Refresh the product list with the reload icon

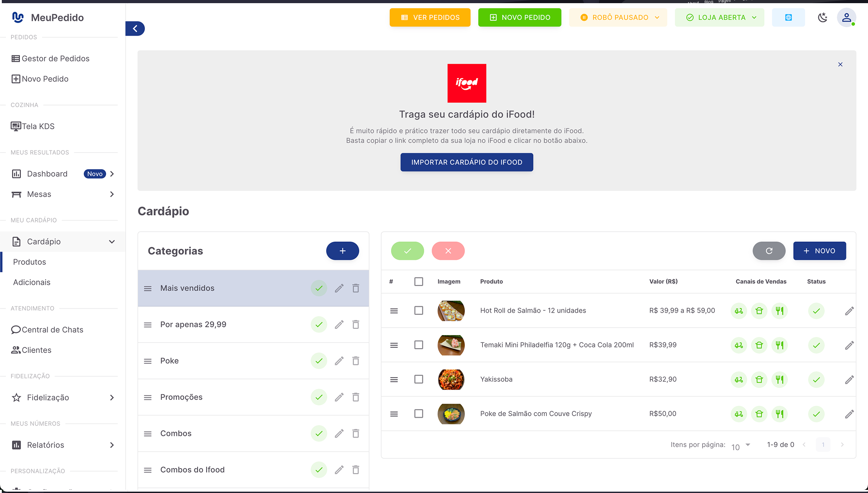click(x=769, y=251)
